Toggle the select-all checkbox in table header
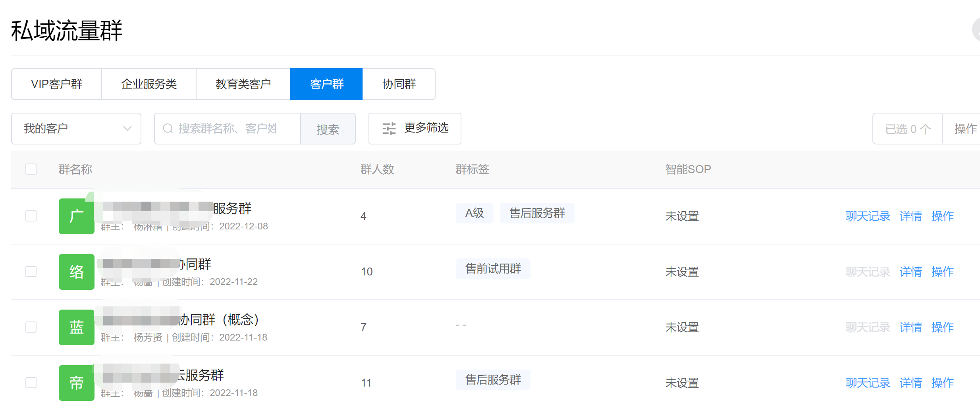The width and height of the screenshot is (980, 410). point(31,169)
